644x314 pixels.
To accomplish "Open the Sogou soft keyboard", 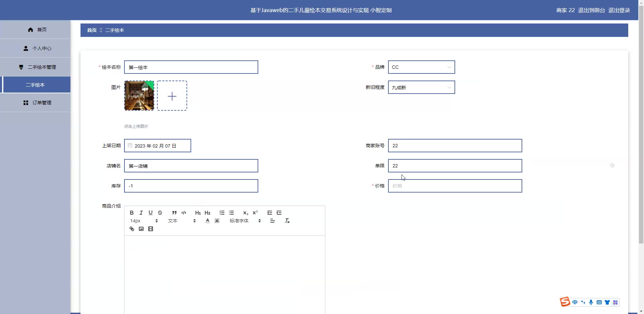I will [x=599, y=302].
